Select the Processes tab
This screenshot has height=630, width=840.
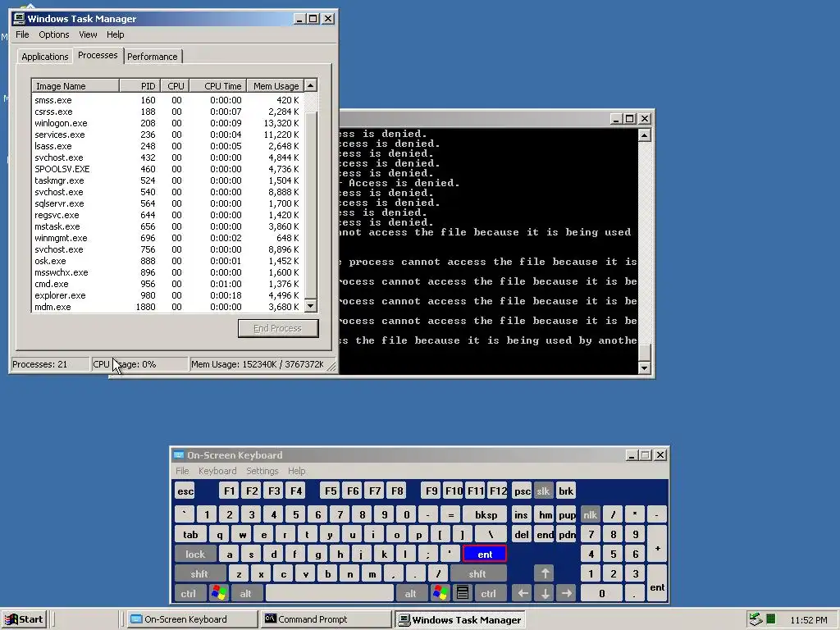(x=98, y=55)
